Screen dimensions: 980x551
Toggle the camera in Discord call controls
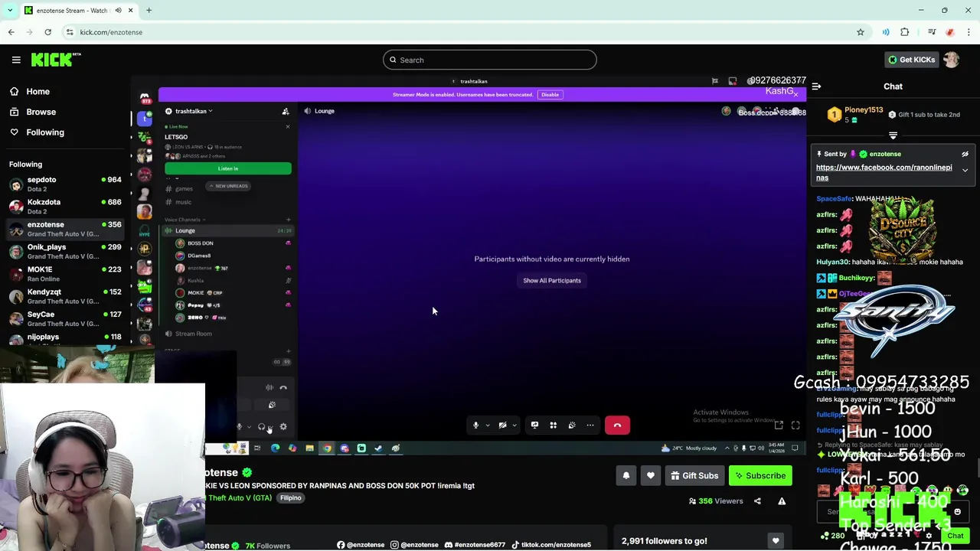tap(502, 425)
